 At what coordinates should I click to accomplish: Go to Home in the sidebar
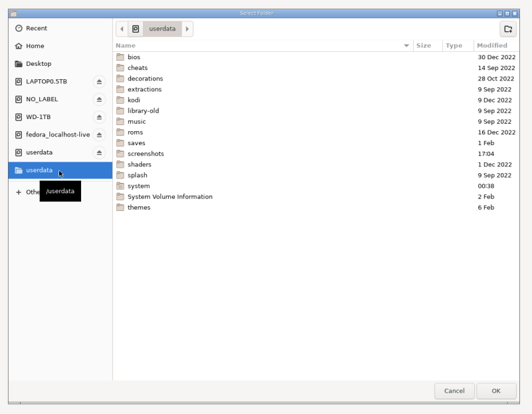61,46
